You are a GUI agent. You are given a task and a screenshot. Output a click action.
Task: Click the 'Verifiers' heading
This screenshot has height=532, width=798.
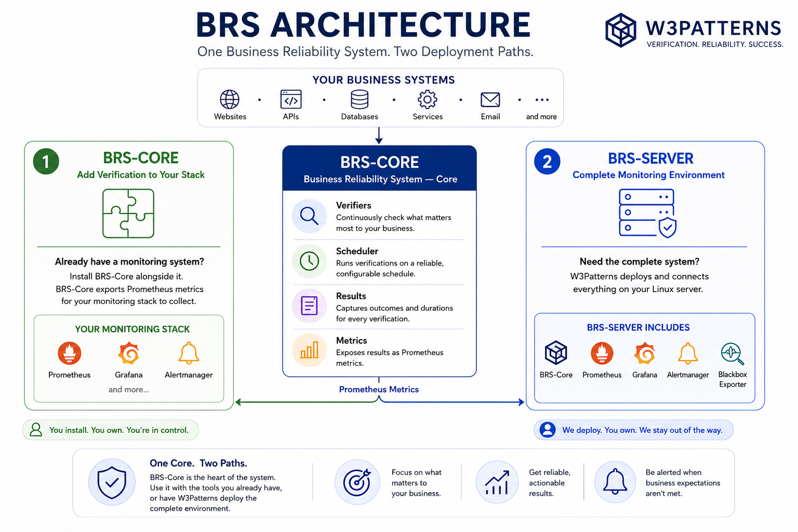click(353, 205)
